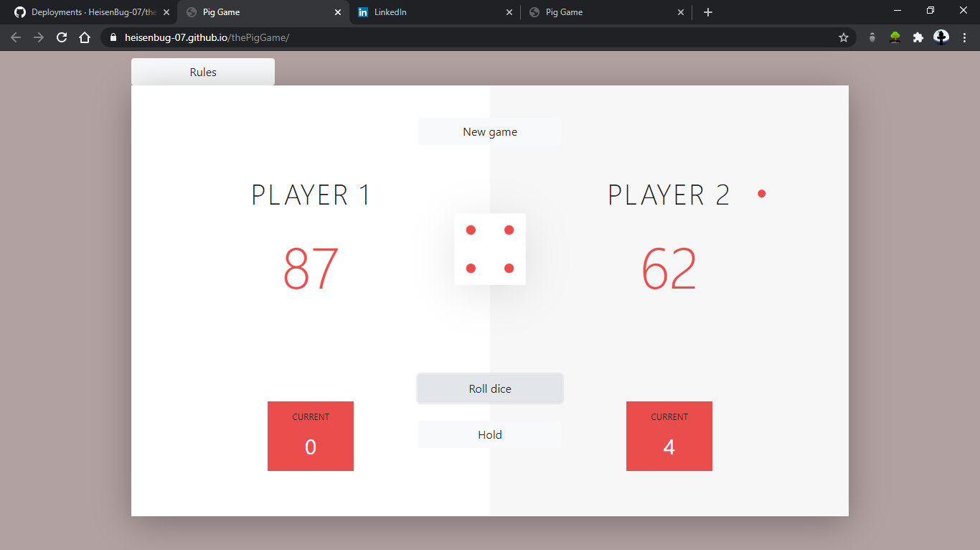Viewport: 980px width, 550px height.
Task: Click the Roll dice button
Action: (x=490, y=388)
